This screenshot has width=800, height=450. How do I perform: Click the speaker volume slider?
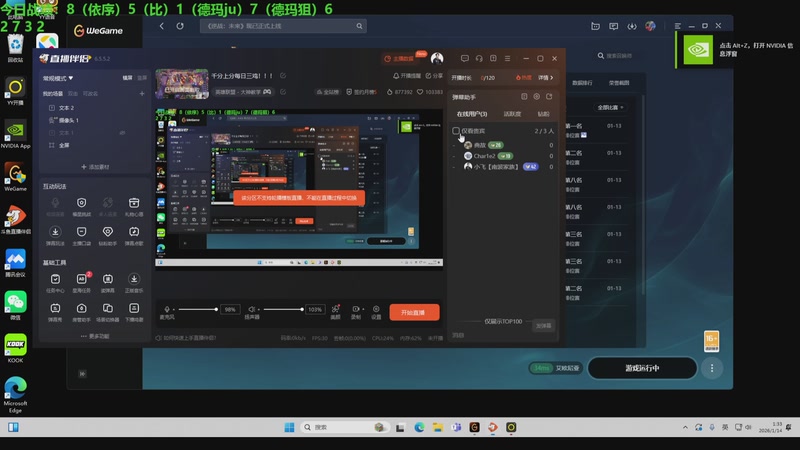[283, 309]
